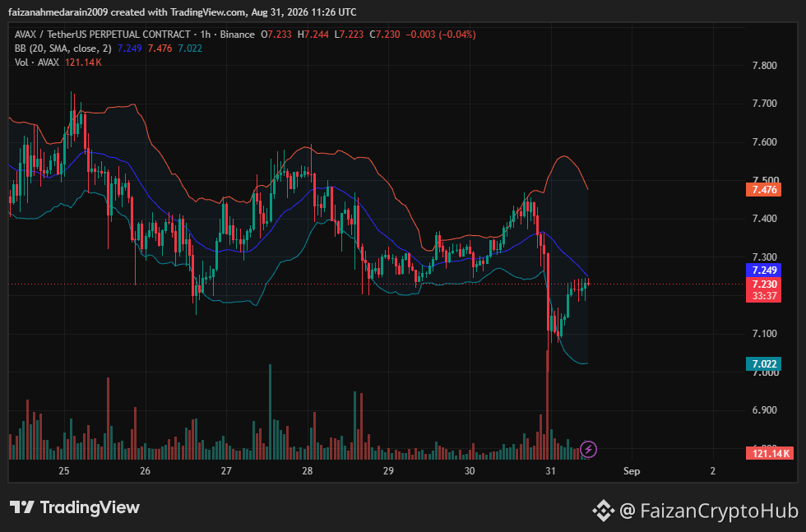Click the orange 7.476 value in BB legend

coord(160,49)
